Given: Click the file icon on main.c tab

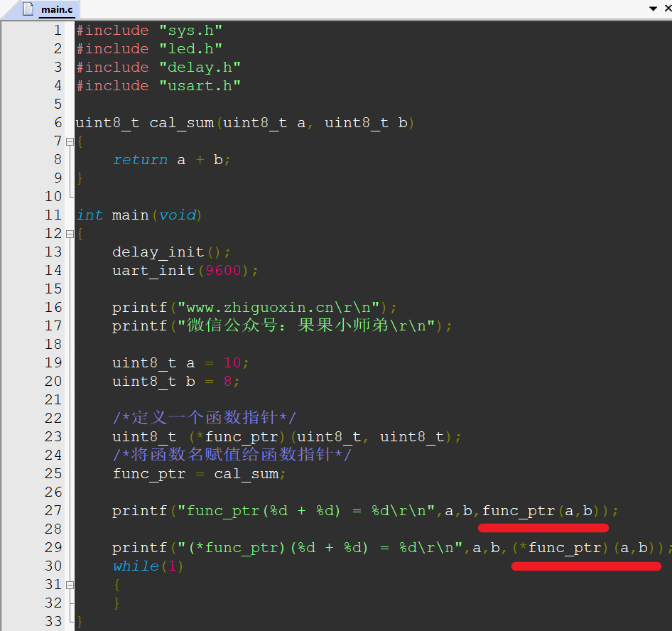Looking at the screenshot, I should [x=27, y=10].
